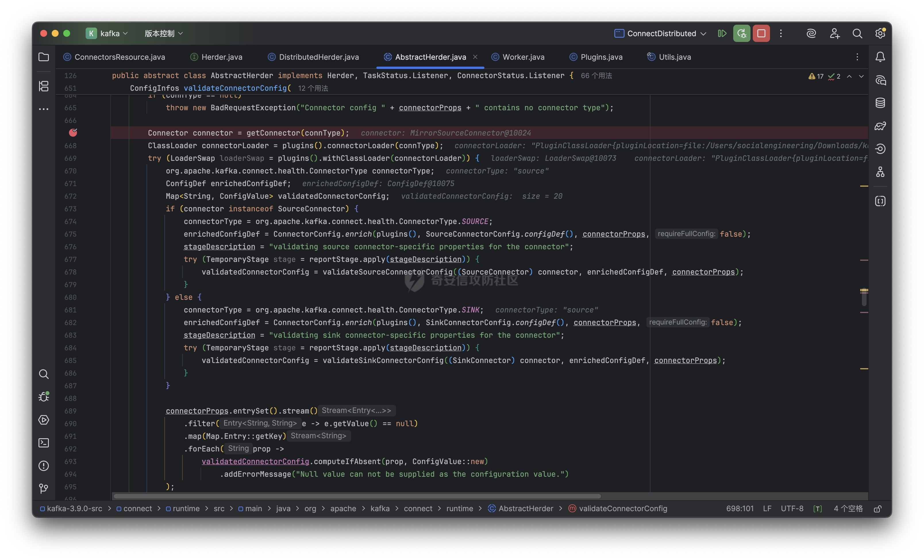Image resolution: width=924 pixels, height=560 pixels.
Task: Switch to Herder.java tab
Action: (x=216, y=57)
